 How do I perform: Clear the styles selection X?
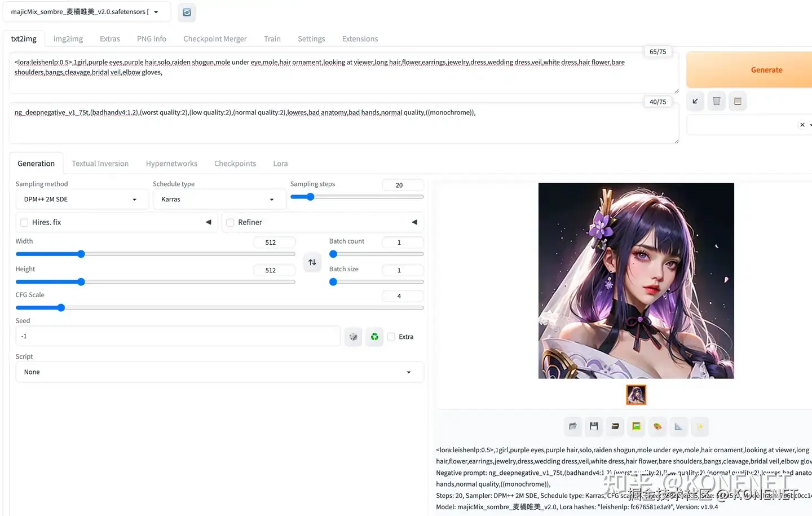(802, 125)
